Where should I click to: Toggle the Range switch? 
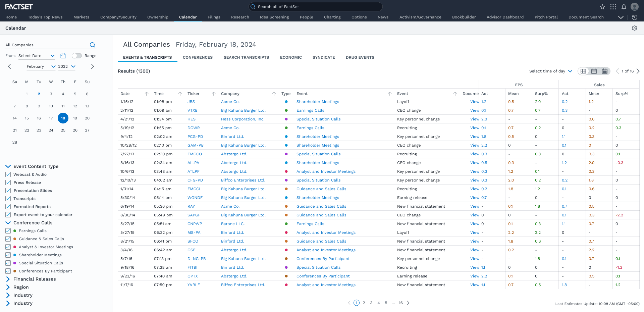76,56
